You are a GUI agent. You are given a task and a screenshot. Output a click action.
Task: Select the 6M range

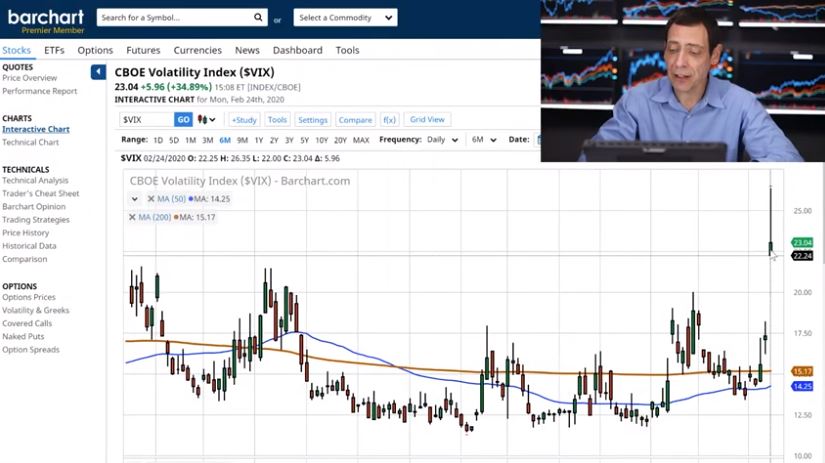coord(225,140)
